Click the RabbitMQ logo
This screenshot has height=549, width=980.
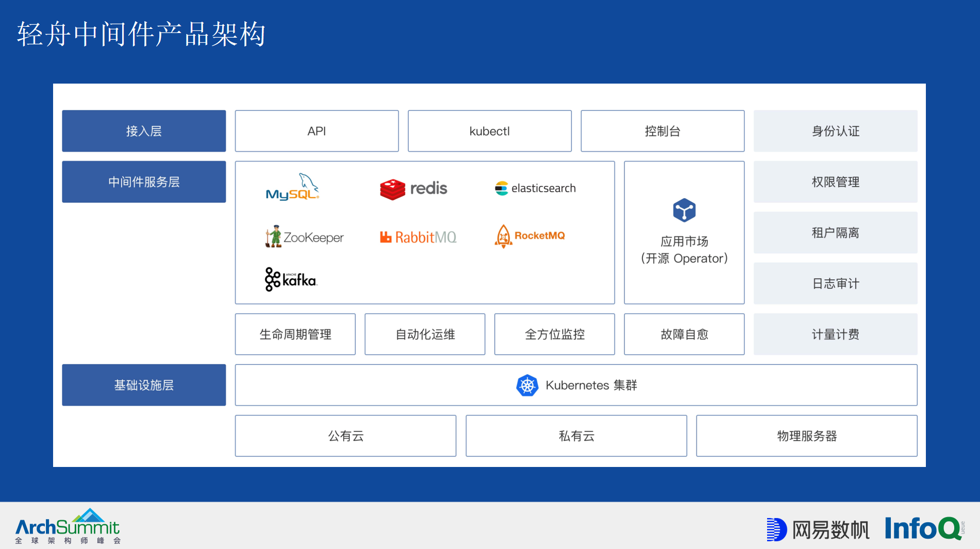[x=418, y=237]
